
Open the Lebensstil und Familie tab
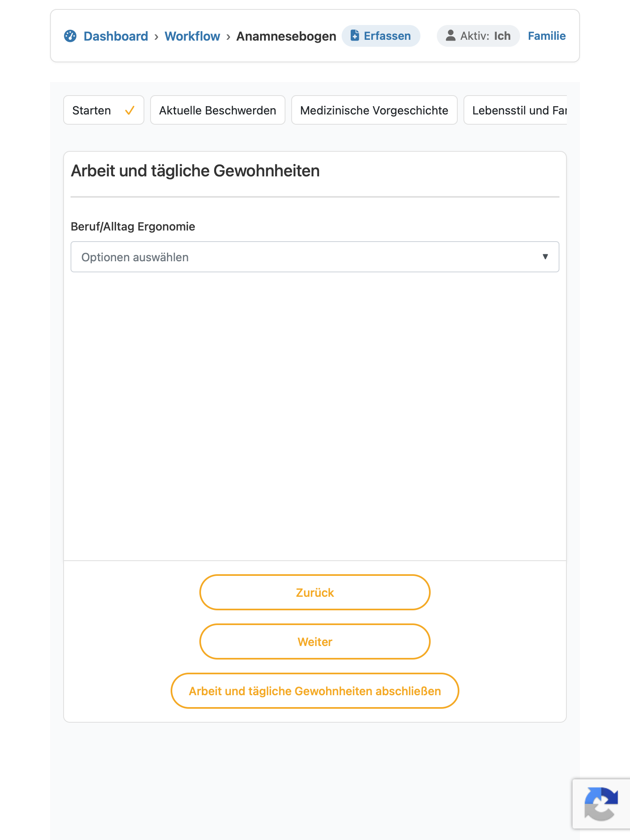(516, 110)
